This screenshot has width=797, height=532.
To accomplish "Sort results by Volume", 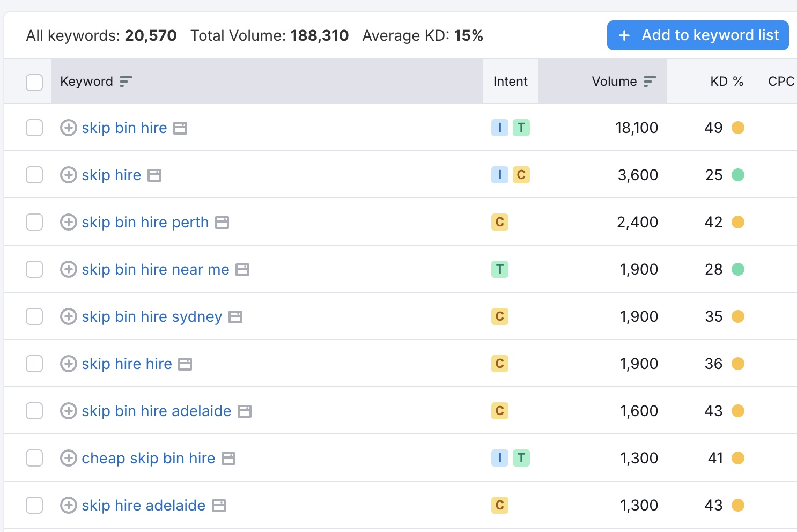I will (650, 81).
